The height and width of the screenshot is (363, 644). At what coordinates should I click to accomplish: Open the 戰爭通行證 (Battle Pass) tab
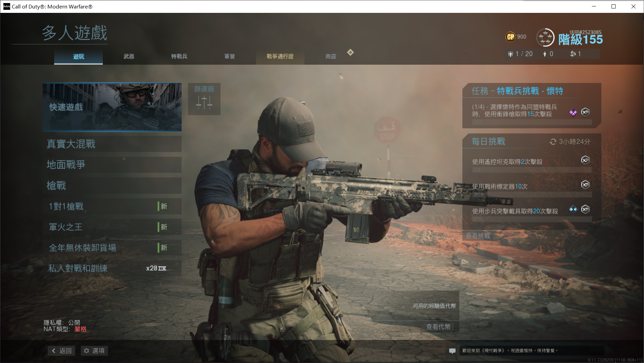(280, 57)
